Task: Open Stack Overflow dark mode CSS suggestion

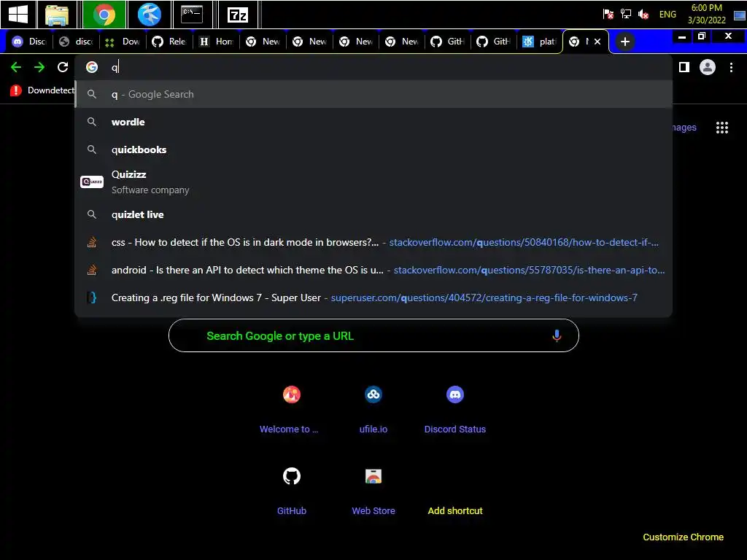Action: [373, 242]
